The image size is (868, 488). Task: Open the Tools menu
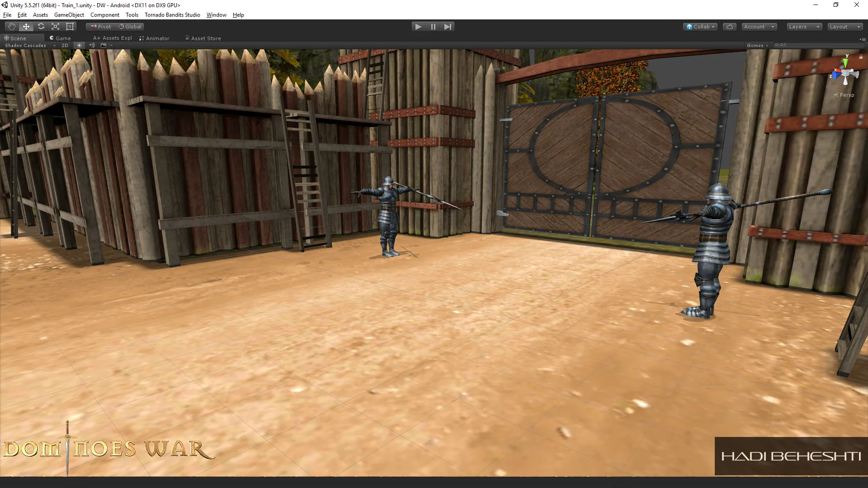(132, 15)
